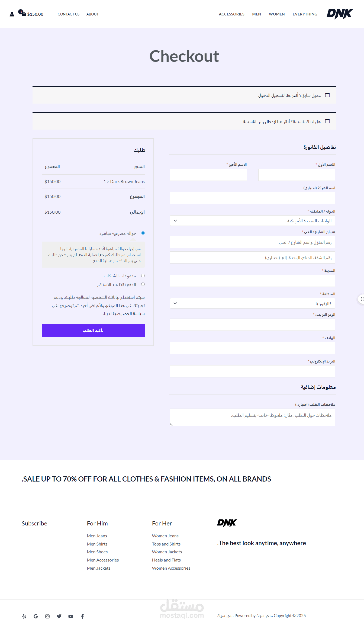The height and width of the screenshot is (632, 364).
Task: Select check payments radio option
Action: 143,276
